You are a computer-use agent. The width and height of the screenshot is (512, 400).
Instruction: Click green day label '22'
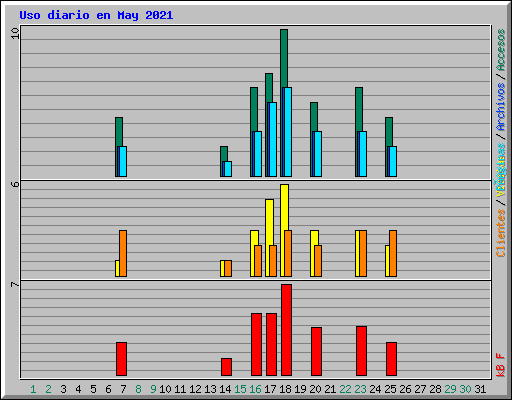345,389
